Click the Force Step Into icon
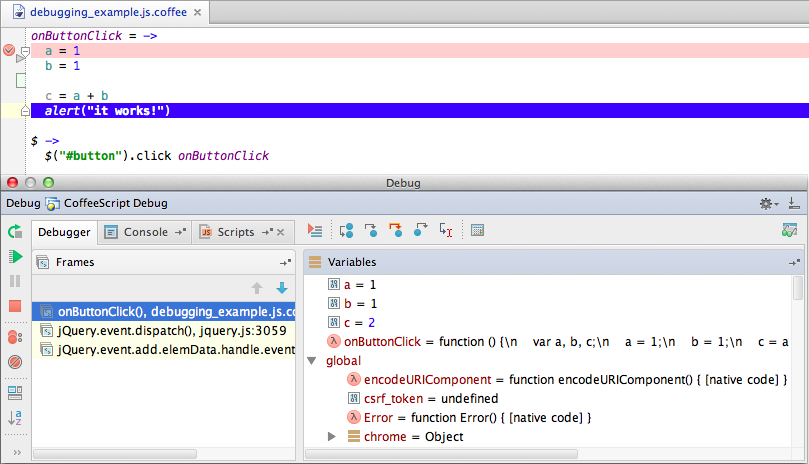The image size is (809, 464). 396,231
